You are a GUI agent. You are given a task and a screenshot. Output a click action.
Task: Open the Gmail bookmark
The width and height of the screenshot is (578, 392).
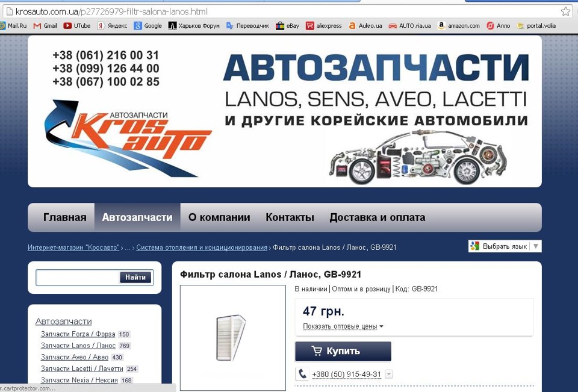point(45,26)
